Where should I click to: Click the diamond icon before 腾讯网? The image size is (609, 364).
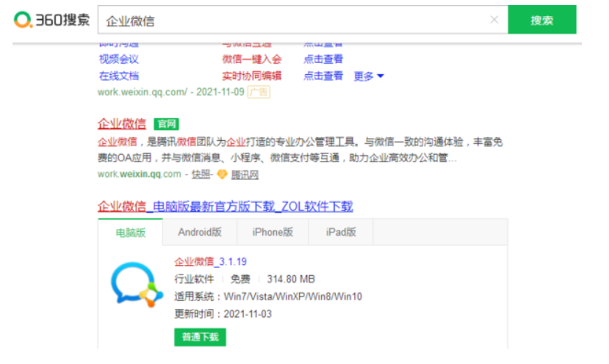click(x=222, y=175)
